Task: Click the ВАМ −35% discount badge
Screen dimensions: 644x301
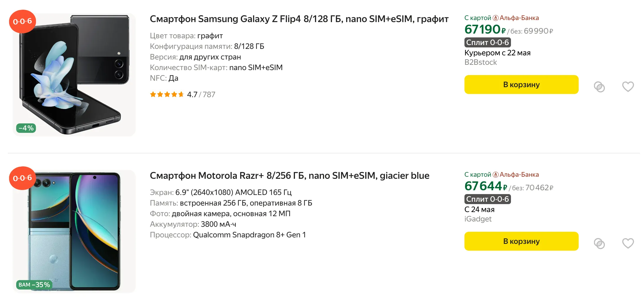Action: click(x=34, y=285)
